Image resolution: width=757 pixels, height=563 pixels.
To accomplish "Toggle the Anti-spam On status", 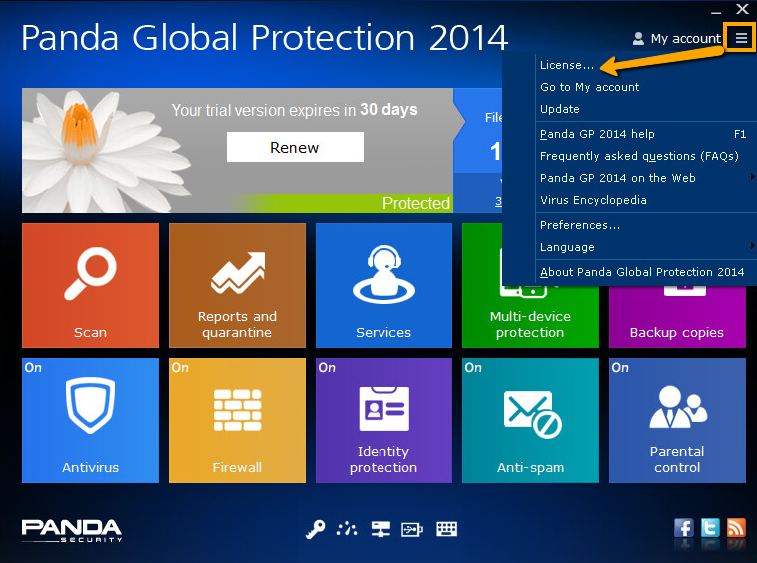I will tap(473, 368).
